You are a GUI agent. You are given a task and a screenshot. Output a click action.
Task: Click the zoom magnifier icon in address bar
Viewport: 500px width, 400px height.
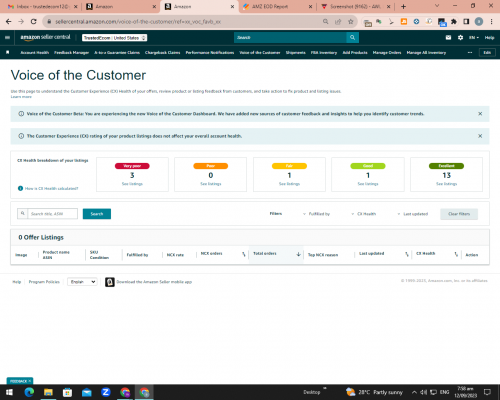[325, 22]
